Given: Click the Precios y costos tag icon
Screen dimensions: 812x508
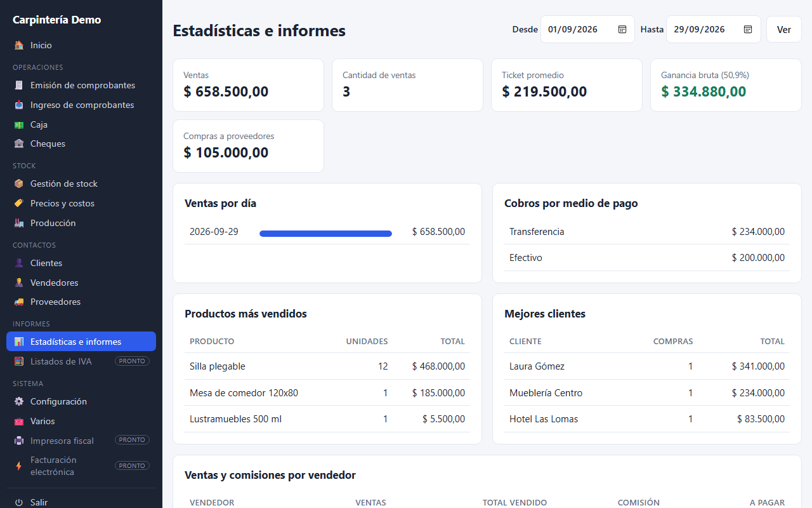Looking at the screenshot, I should (19, 203).
